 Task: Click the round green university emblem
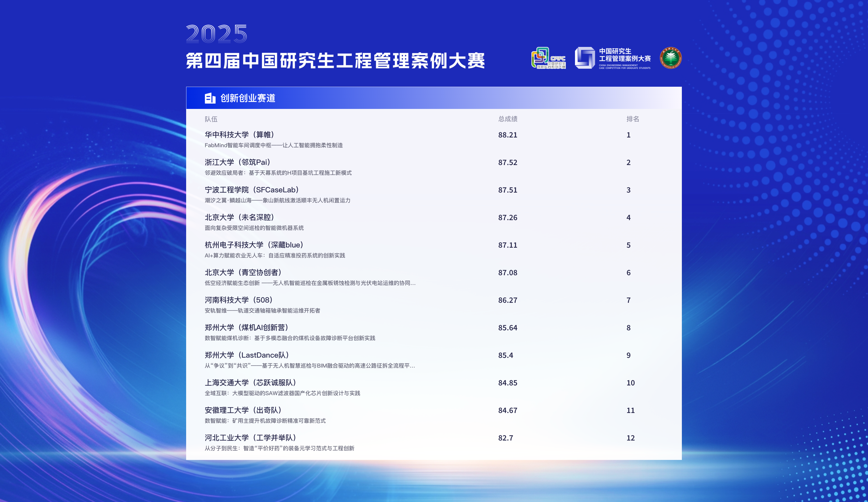[670, 58]
